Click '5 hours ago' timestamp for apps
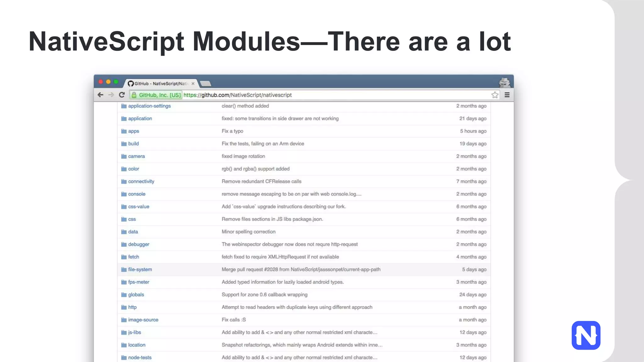Image resolution: width=644 pixels, height=362 pixels. [473, 131]
